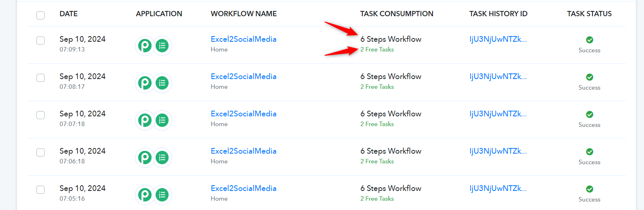Click the Success checkmark icon for the 07:06:18 task
Screen dimensions: 644x210
pyautogui.click(x=589, y=152)
